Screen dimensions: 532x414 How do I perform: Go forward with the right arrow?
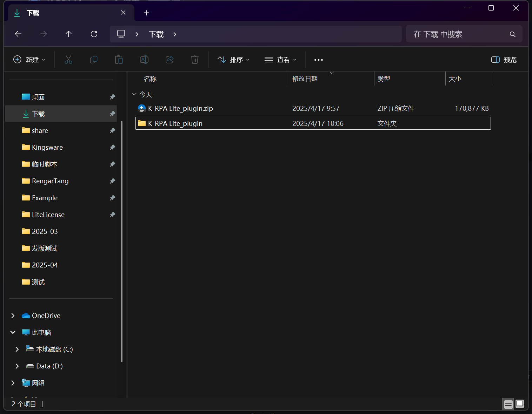(x=44, y=34)
